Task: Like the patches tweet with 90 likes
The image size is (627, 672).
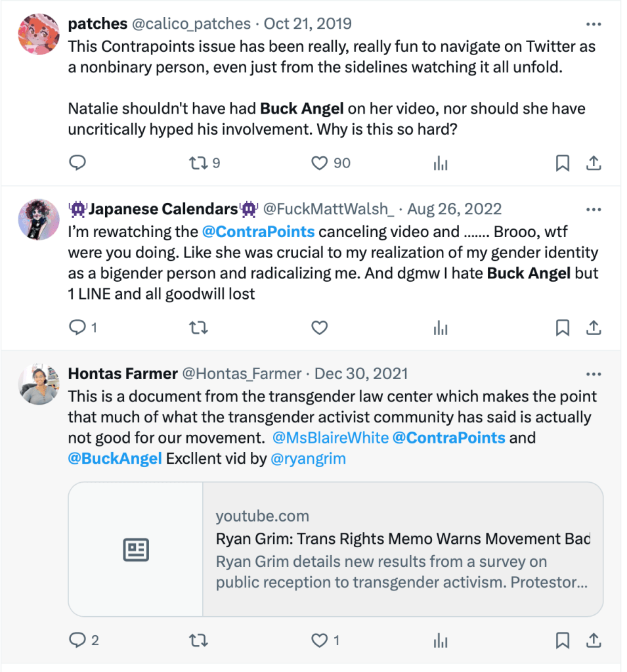Action: click(x=320, y=164)
